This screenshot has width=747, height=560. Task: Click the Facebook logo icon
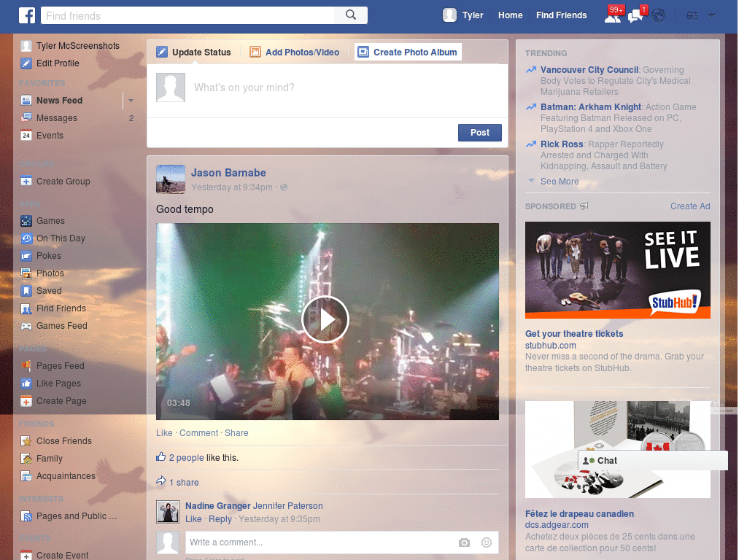click(x=27, y=15)
